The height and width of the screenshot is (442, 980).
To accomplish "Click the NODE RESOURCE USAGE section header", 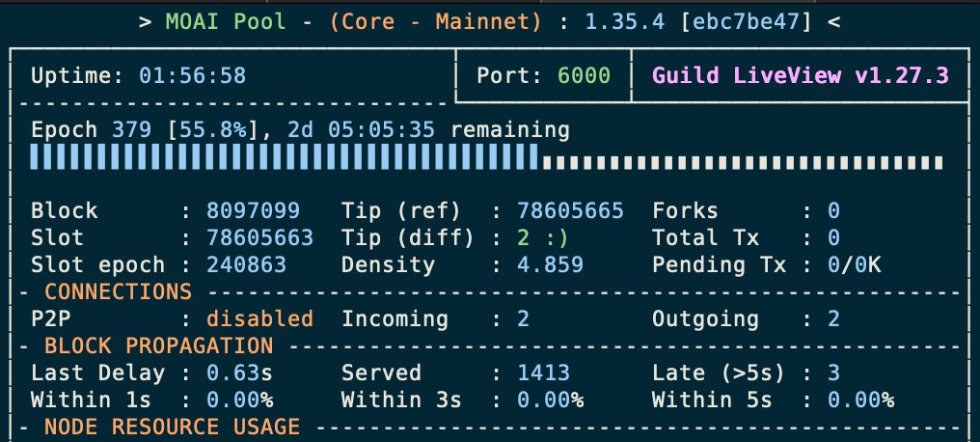I will pyautogui.click(x=172, y=427).
